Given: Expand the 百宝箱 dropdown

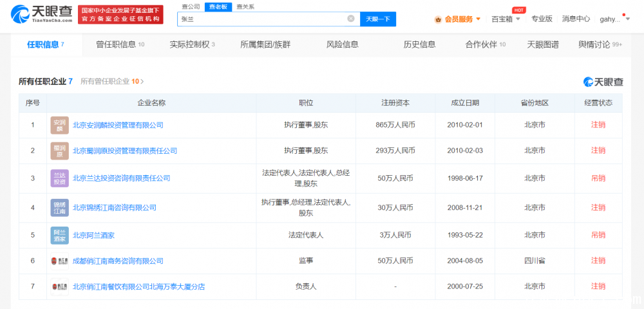Looking at the screenshot, I should tap(518, 19).
